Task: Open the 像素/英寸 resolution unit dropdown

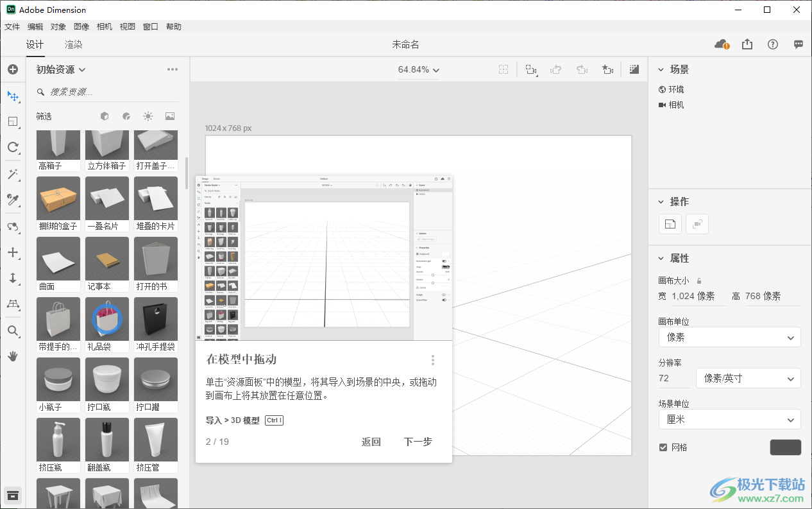Action: tap(749, 378)
